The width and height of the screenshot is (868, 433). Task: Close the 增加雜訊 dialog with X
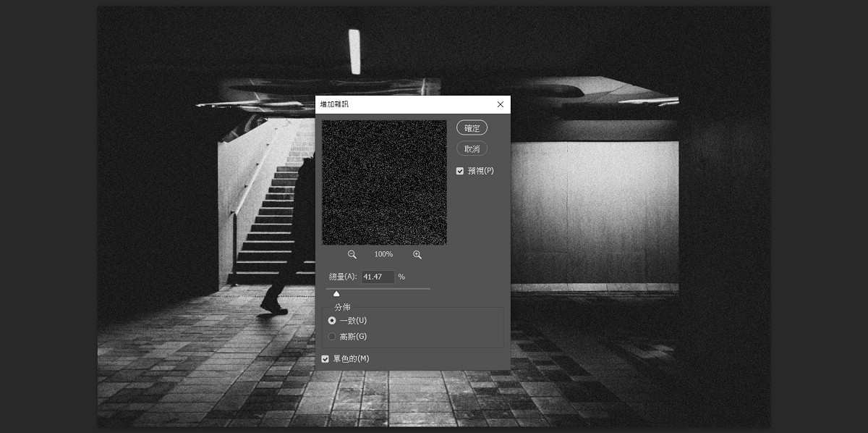point(500,105)
